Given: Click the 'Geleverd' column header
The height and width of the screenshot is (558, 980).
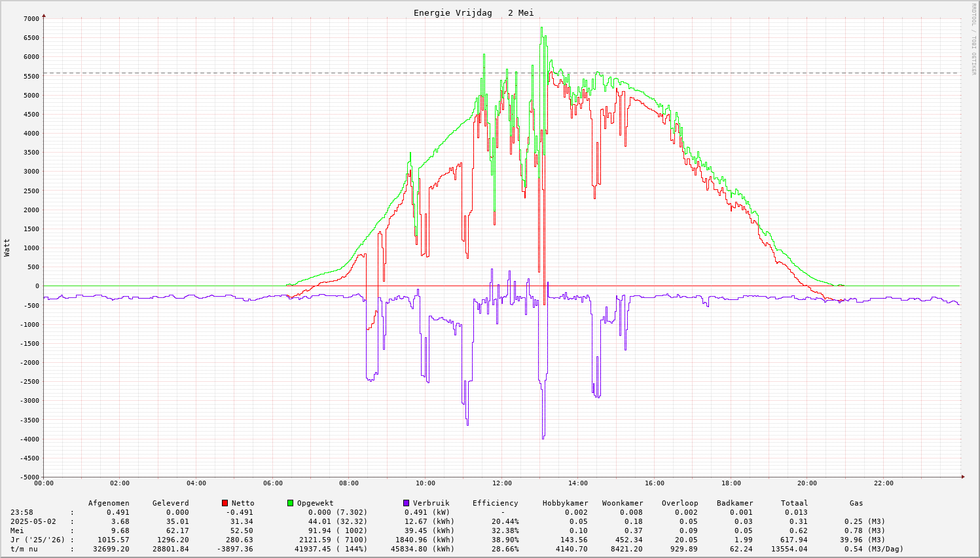Looking at the screenshot, I should pos(170,503).
